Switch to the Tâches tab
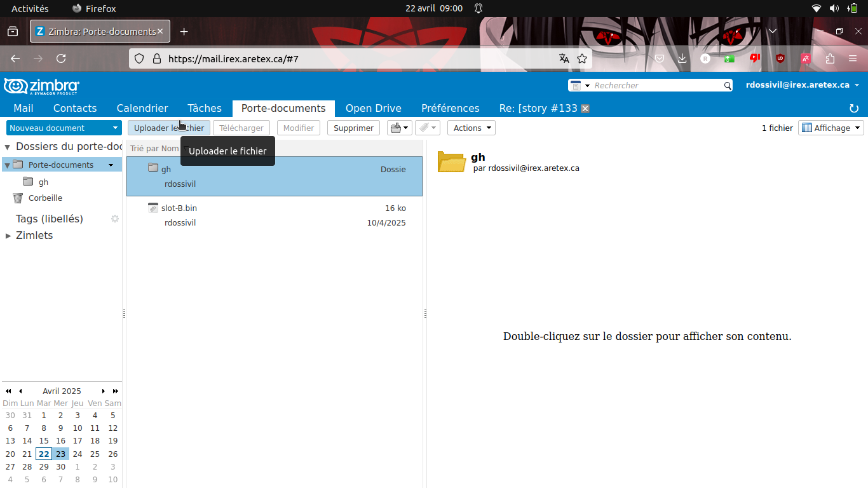Viewport: 868px width, 488px height. coord(205,109)
